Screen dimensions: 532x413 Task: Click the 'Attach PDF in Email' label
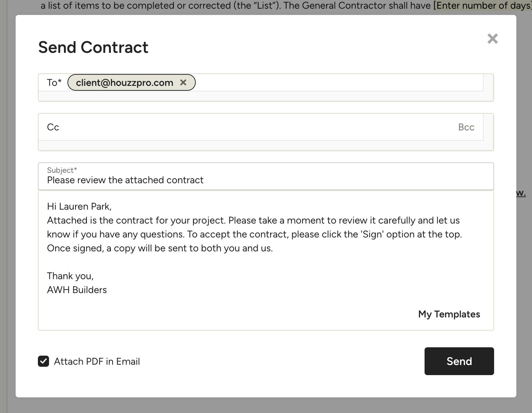tap(97, 362)
